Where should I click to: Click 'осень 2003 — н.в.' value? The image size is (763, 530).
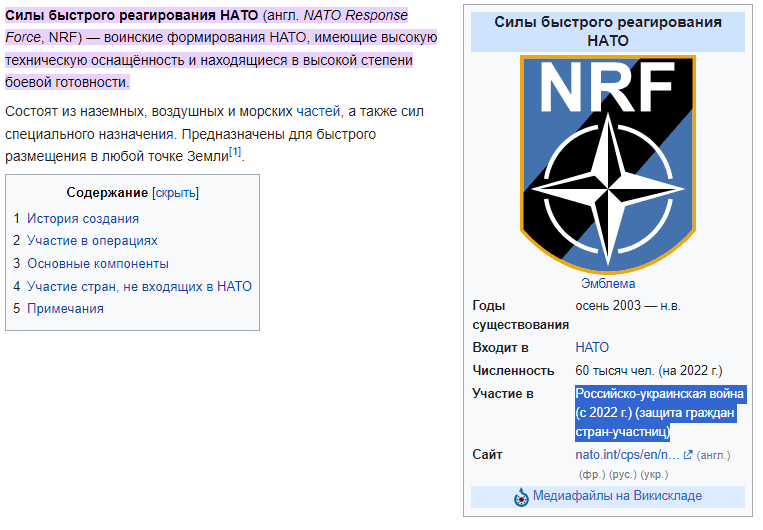[x=628, y=306]
